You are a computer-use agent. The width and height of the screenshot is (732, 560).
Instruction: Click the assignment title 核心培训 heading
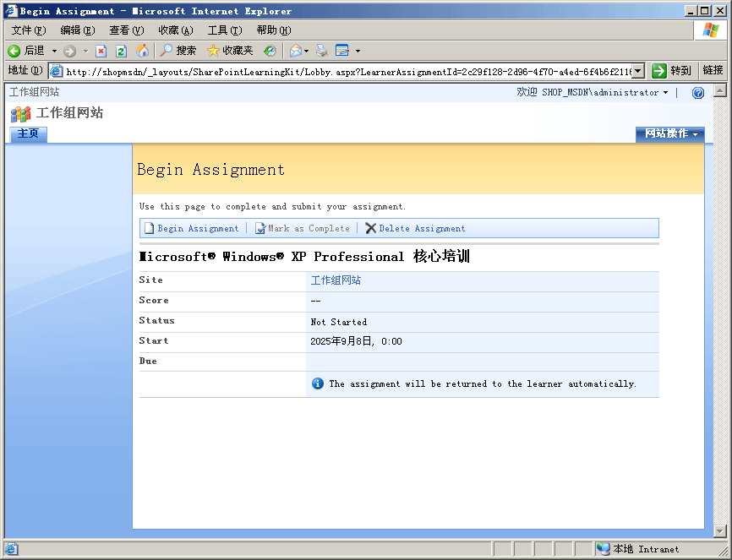pos(305,256)
